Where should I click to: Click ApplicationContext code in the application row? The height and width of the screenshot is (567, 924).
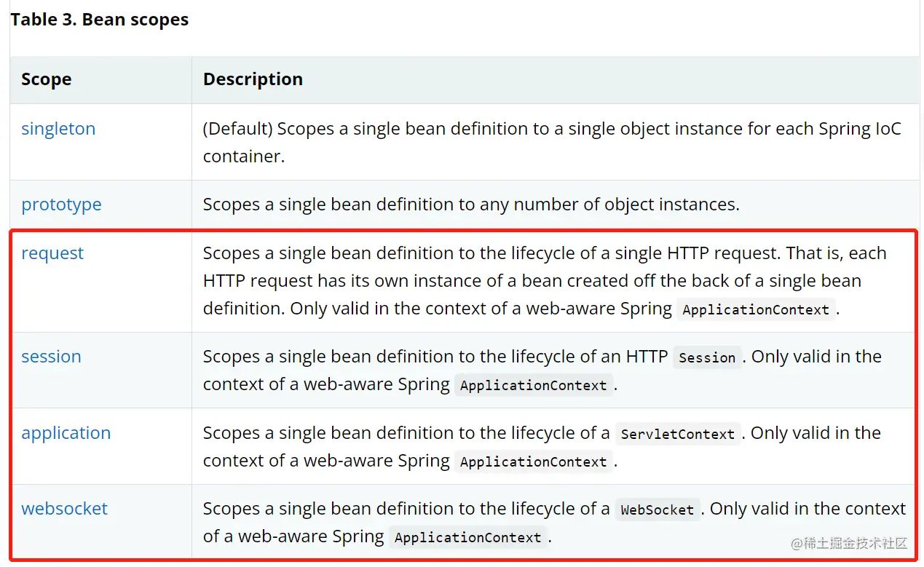(533, 461)
